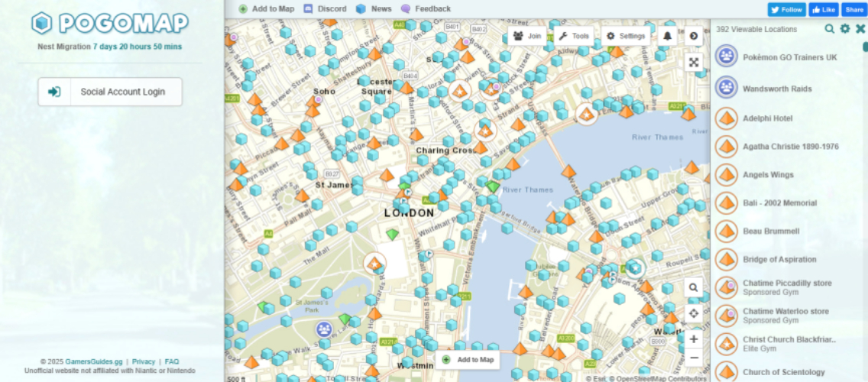
Task: Click the community marker in St James's Park
Action: (x=324, y=329)
